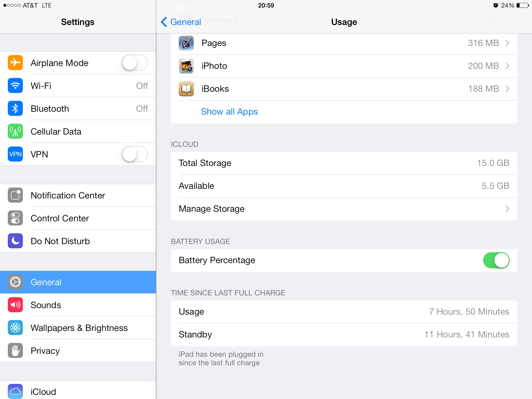Open Cellular Data antenna icon
The height and width of the screenshot is (399, 532).
click(15, 131)
